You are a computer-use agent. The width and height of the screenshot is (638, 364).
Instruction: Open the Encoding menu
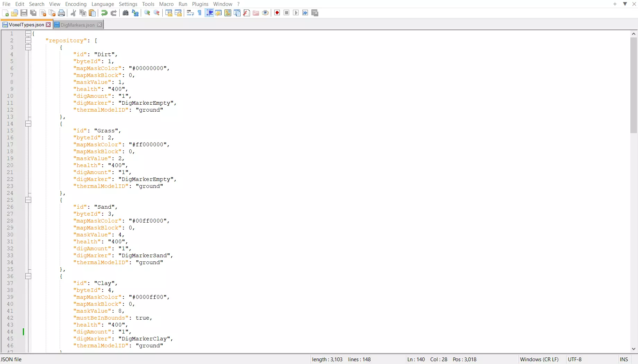(76, 4)
